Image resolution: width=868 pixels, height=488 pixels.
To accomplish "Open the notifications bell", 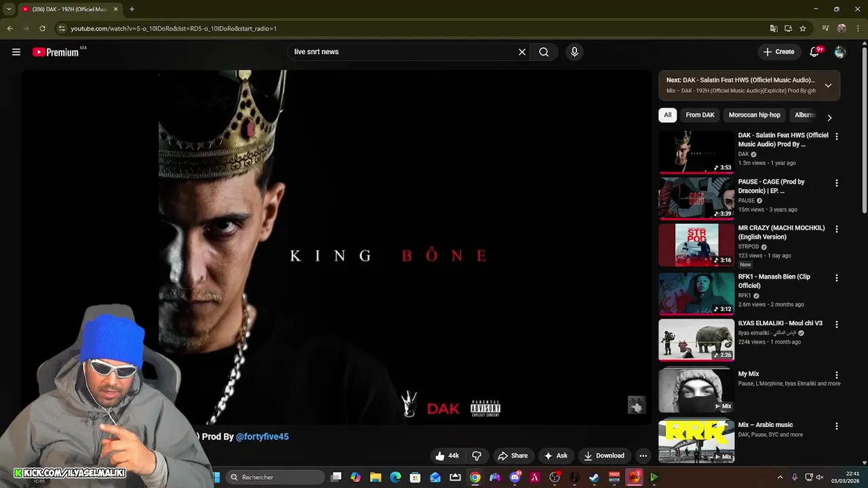I will [816, 52].
